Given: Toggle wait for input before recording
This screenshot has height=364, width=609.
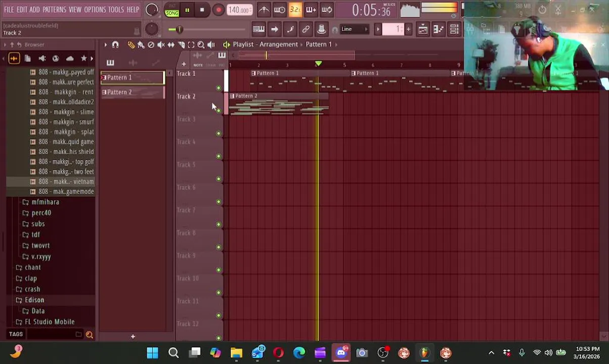Looking at the screenshot, I should pos(279,10).
